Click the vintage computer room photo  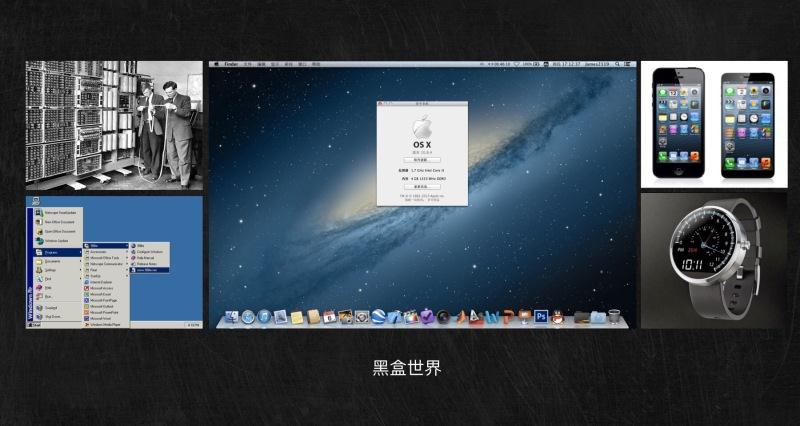(114, 126)
